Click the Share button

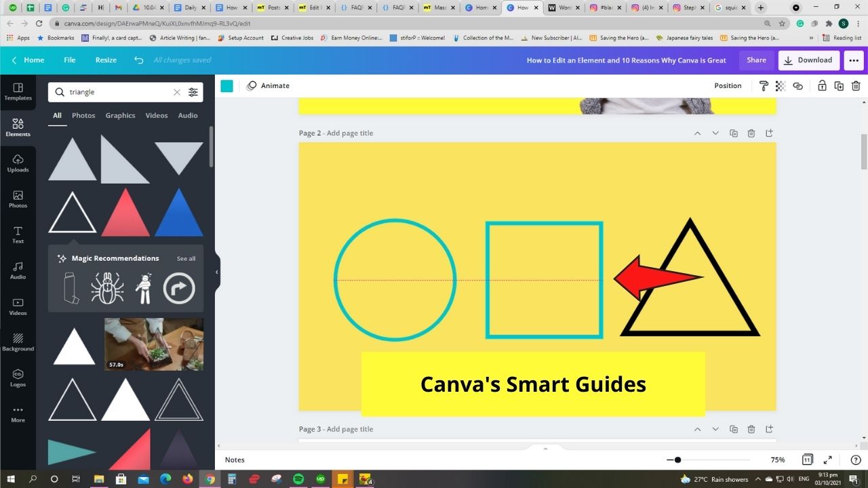(x=756, y=60)
